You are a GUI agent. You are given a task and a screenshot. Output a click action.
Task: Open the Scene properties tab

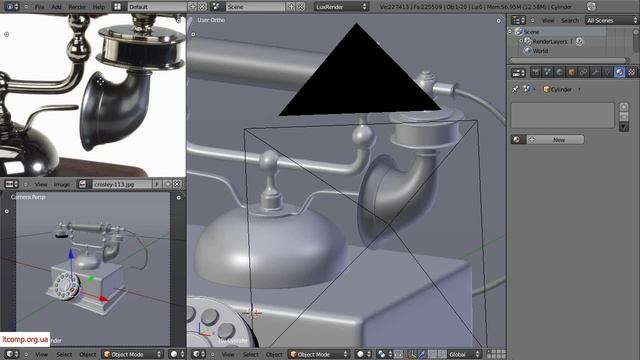click(x=548, y=72)
